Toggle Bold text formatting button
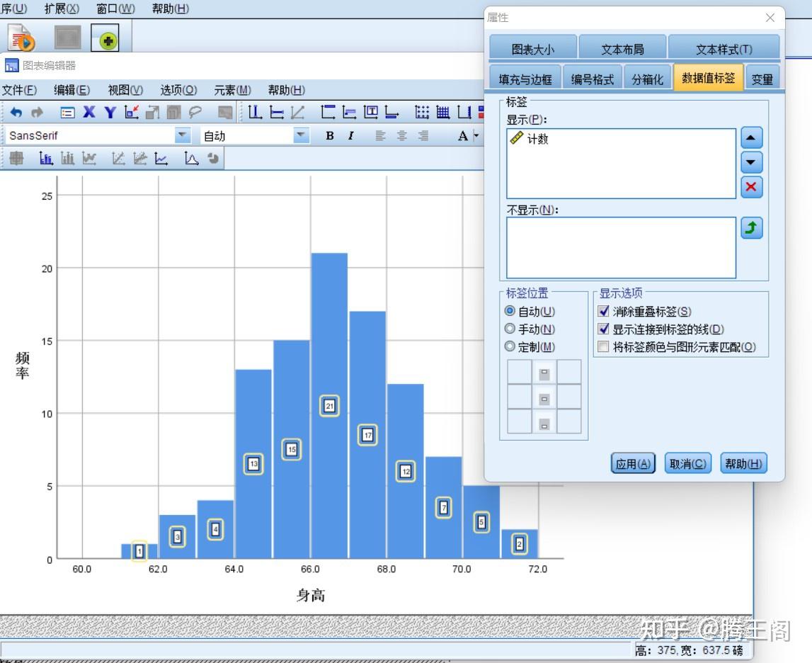The width and height of the screenshot is (812, 663). pos(330,136)
